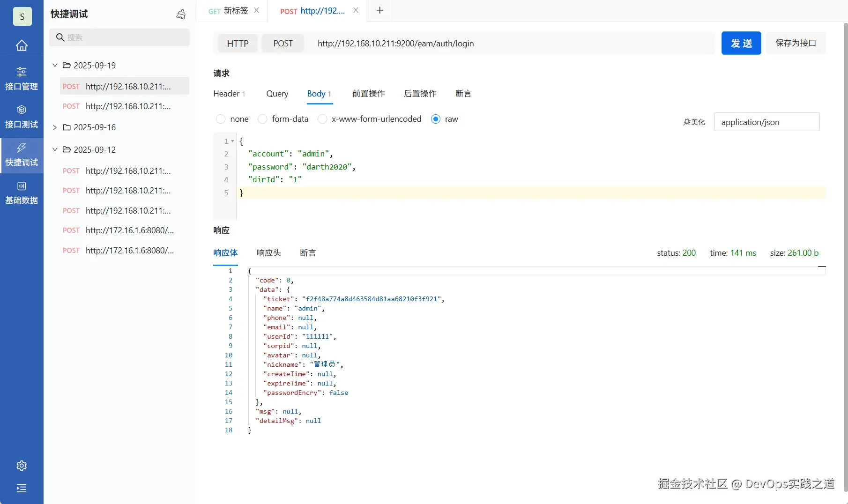This screenshot has height=504, width=848.
Task: Open the 响应头 response tab
Action: [x=268, y=253]
